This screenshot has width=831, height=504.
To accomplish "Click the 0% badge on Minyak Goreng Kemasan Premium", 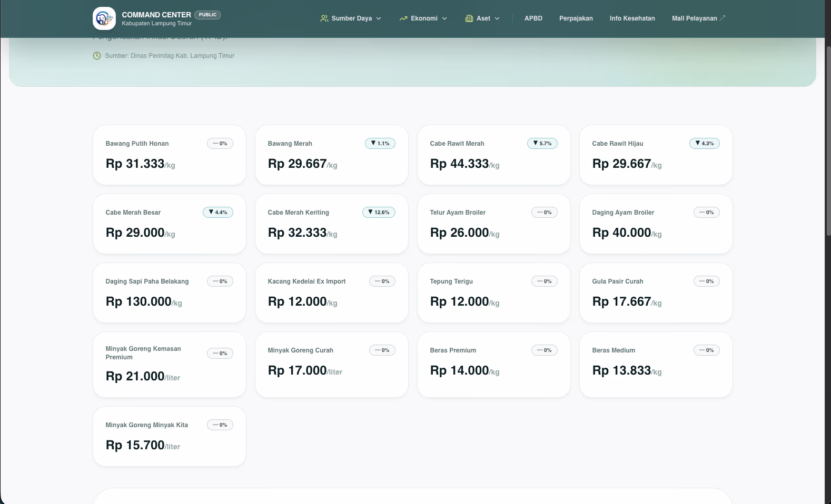I will pyautogui.click(x=220, y=354).
